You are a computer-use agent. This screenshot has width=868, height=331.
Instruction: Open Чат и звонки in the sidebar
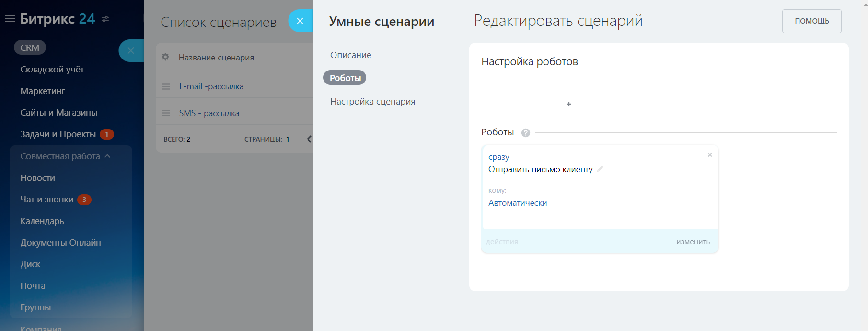[x=47, y=200]
